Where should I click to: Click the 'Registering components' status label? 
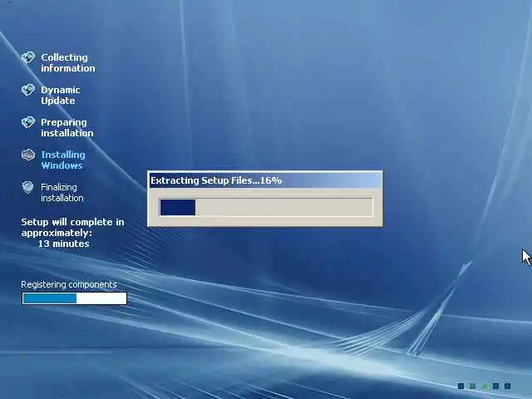point(69,284)
